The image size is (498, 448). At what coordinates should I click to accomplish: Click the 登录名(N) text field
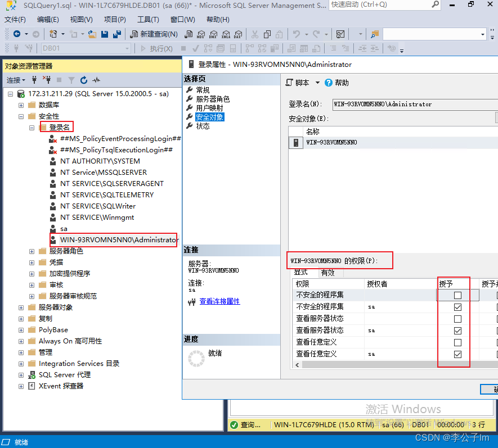pyautogui.click(x=415, y=105)
